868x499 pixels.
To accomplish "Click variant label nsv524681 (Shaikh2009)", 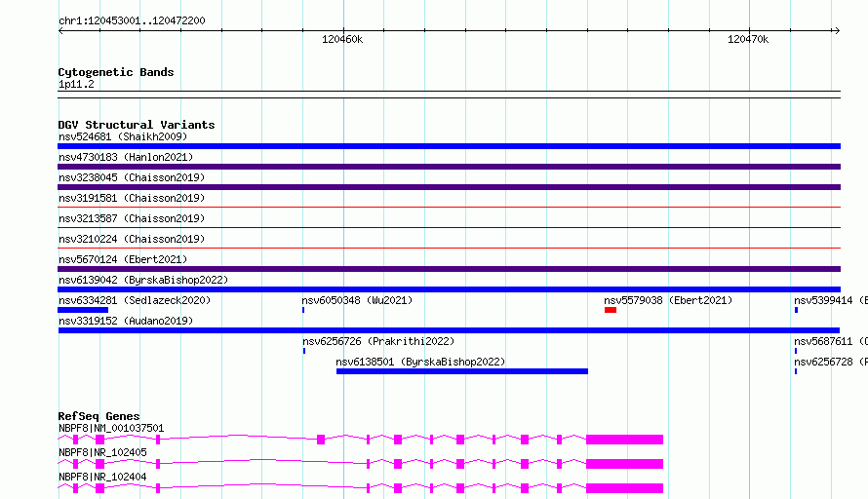I will (x=123, y=136).
